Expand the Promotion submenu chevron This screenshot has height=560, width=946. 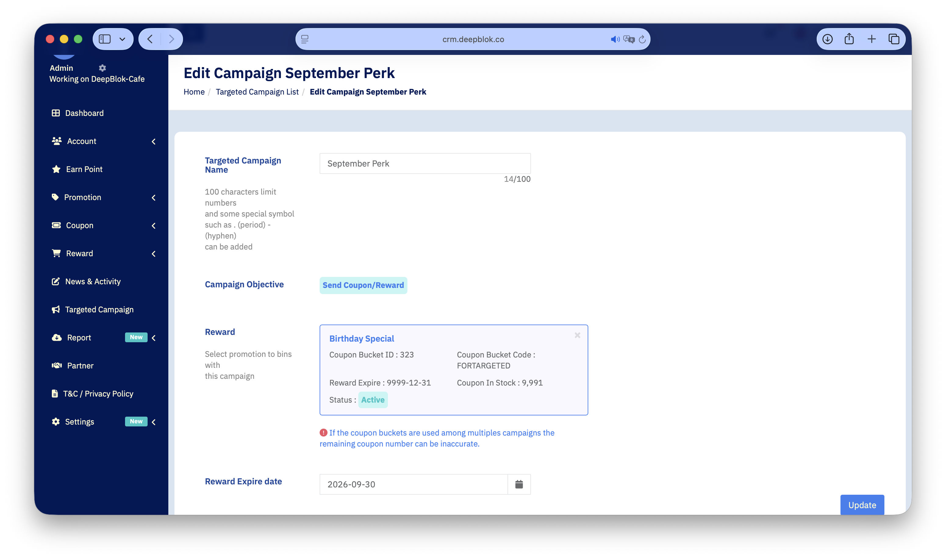pyautogui.click(x=153, y=198)
